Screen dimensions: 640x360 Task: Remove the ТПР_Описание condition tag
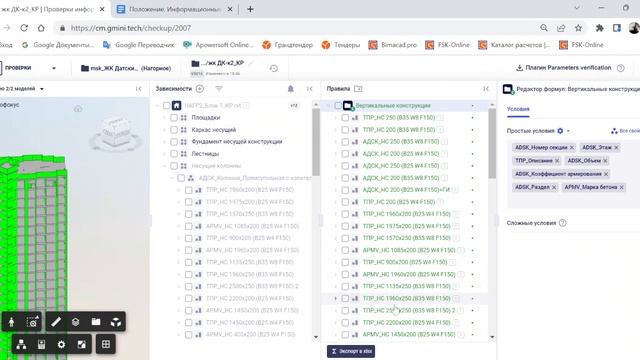pyautogui.click(x=557, y=161)
